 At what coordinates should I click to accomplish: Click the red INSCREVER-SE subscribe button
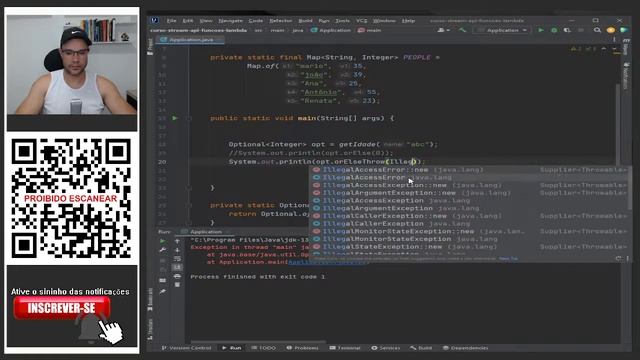[62, 308]
